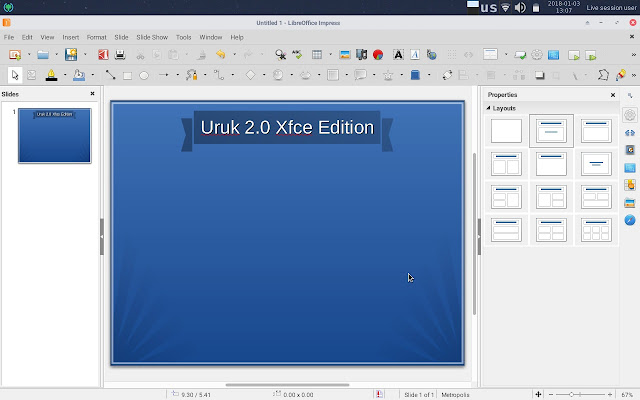Toggle Show Draw Functions pencil icon
Screen dimensions: 640x400
[x=621, y=75]
